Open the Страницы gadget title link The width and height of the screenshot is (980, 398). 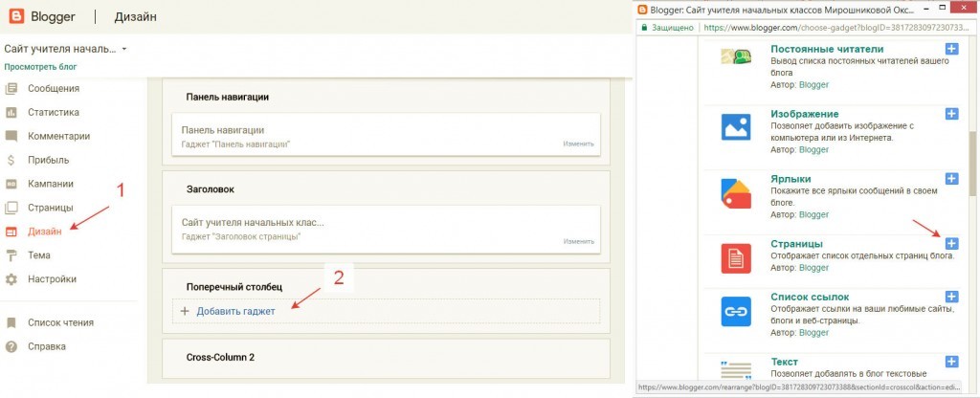796,244
